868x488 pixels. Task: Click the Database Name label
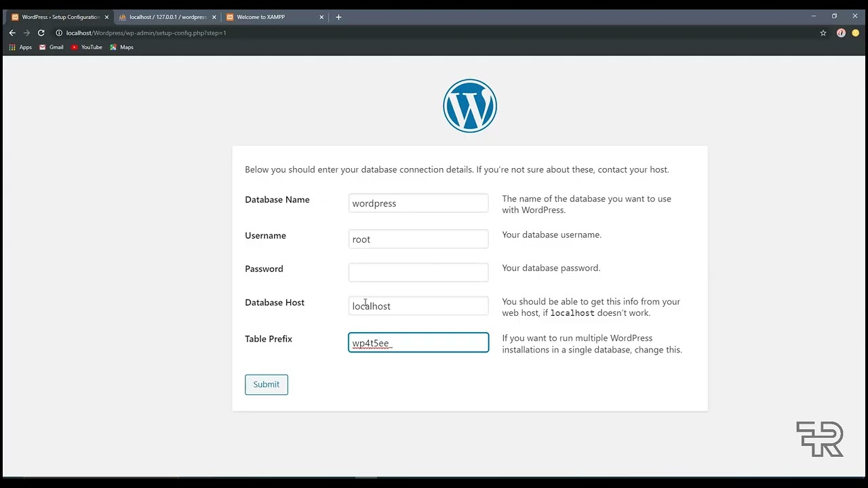tap(277, 200)
